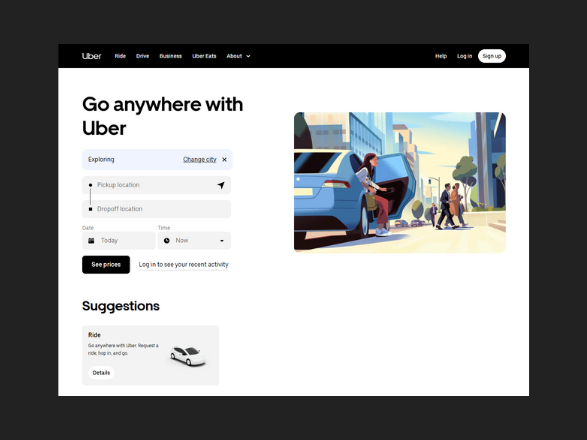This screenshot has width=587, height=440.
Task: Use current location arrow icon in pickup field
Action: pos(221,185)
